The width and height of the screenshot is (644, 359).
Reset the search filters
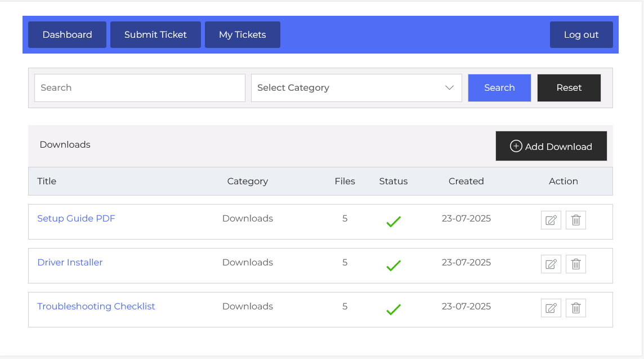pyautogui.click(x=569, y=88)
